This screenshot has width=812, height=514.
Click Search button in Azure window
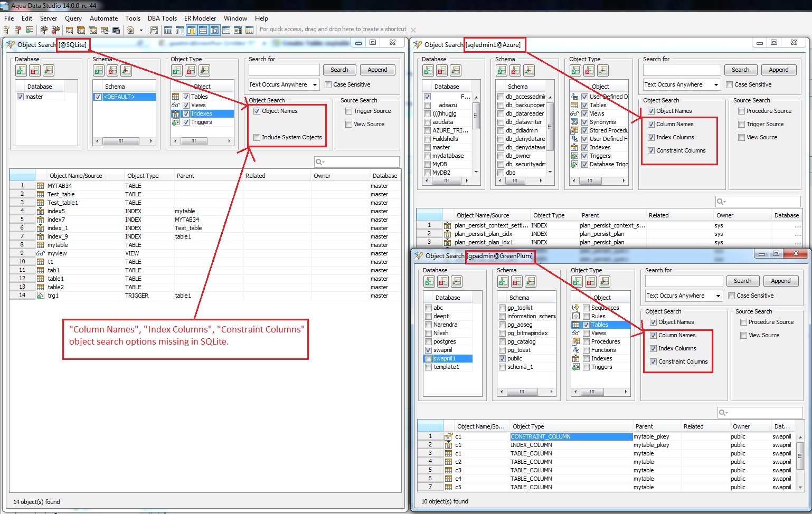click(x=741, y=70)
